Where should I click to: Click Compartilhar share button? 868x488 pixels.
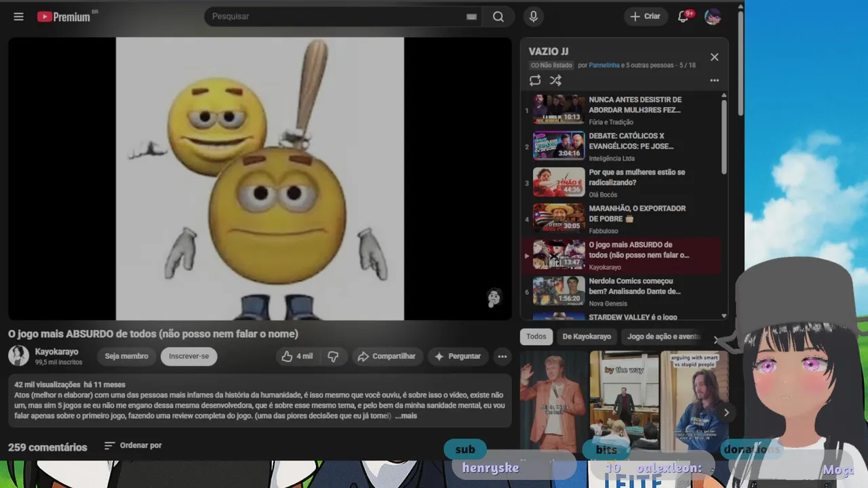pyautogui.click(x=387, y=357)
